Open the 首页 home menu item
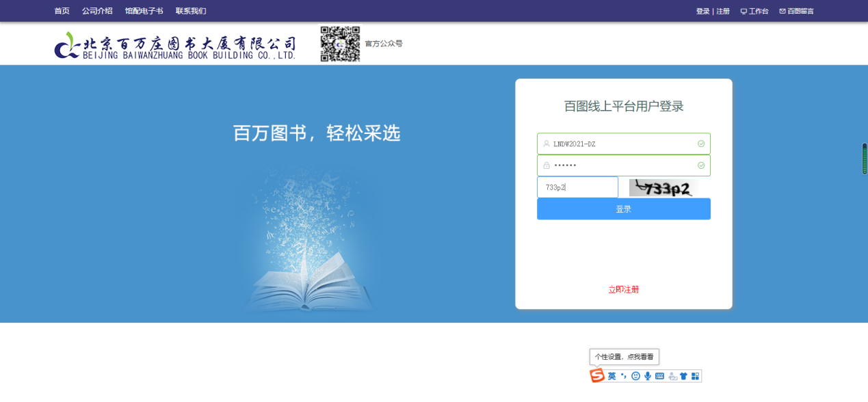The width and height of the screenshot is (868, 402). (x=62, y=11)
